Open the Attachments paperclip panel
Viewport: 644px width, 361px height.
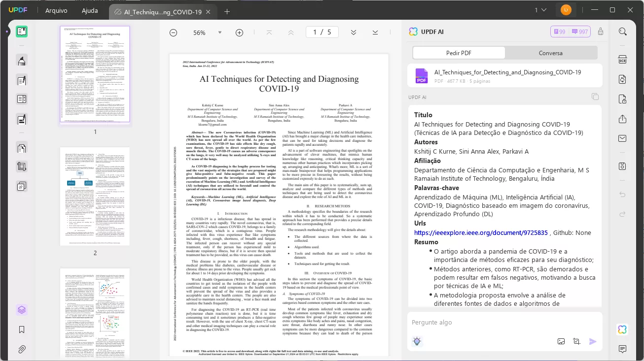tap(22, 349)
